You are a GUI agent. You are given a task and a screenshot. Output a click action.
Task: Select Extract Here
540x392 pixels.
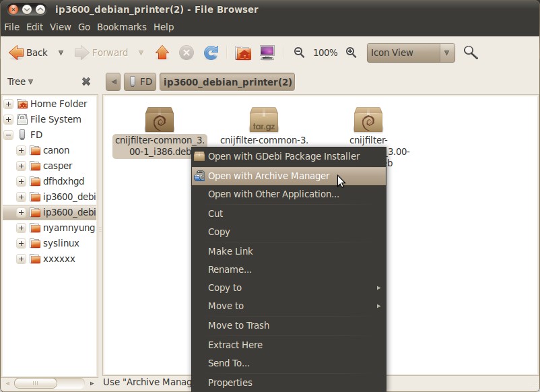click(289, 345)
